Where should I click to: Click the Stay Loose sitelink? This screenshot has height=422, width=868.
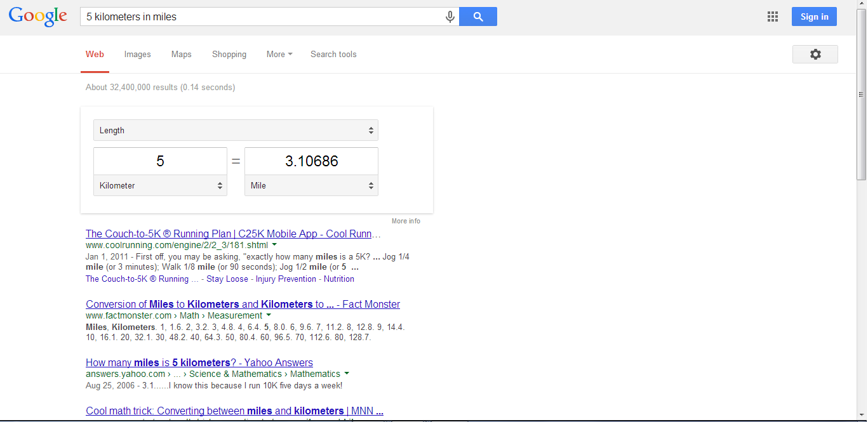click(x=227, y=279)
